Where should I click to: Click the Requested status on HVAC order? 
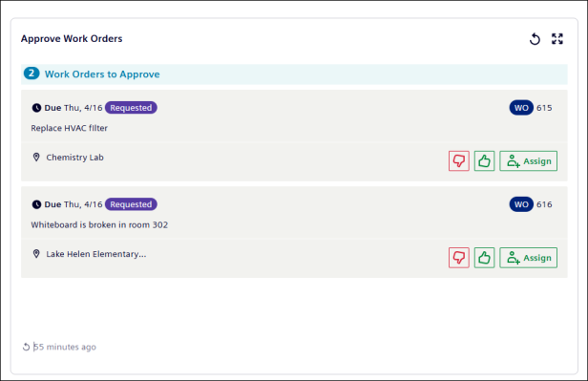coord(131,108)
